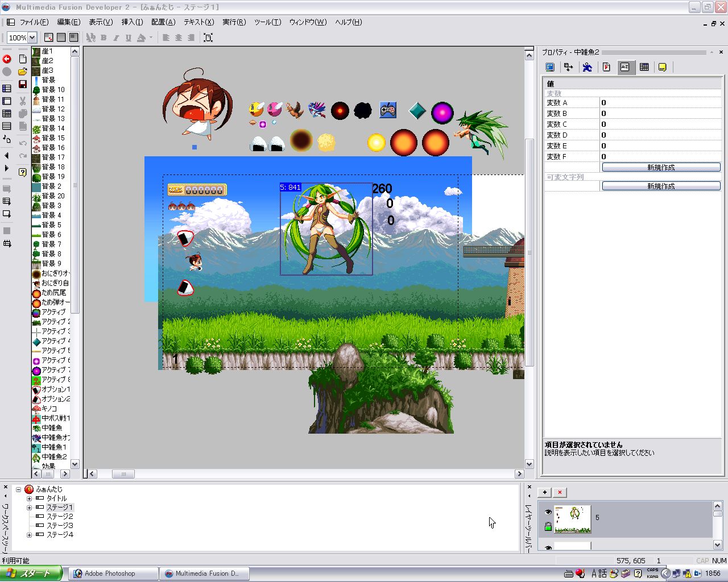Click the frame editor horizontal scrollbar thumb
Image resolution: width=728 pixels, height=582 pixels.
pyautogui.click(x=123, y=474)
